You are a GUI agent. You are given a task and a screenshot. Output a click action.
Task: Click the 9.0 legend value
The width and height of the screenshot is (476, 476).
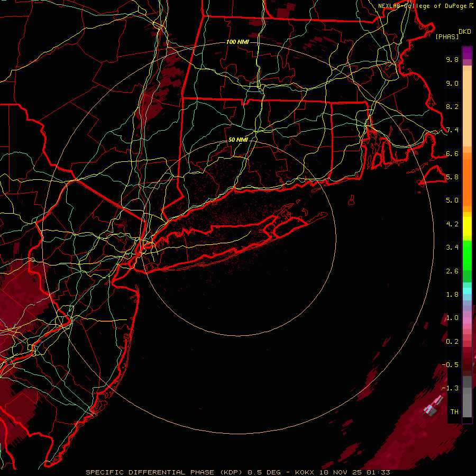(x=452, y=83)
